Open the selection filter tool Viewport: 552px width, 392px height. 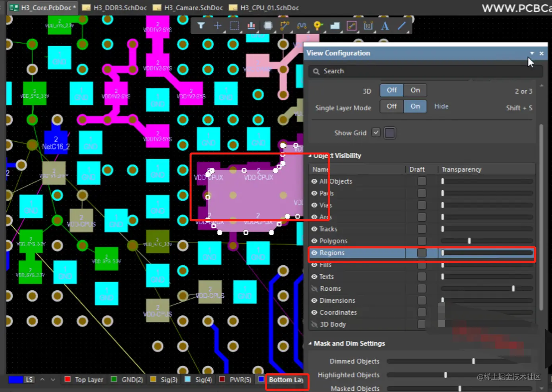point(201,26)
